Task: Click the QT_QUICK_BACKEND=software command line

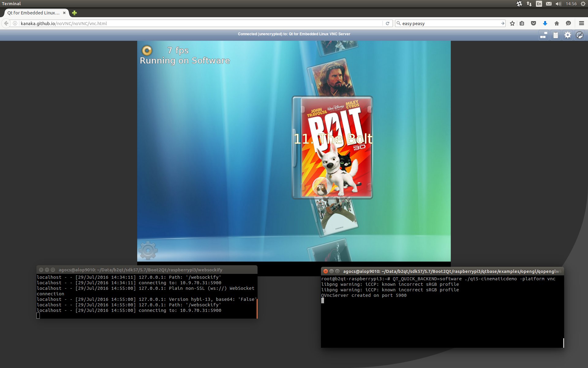Action: (x=438, y=279)
